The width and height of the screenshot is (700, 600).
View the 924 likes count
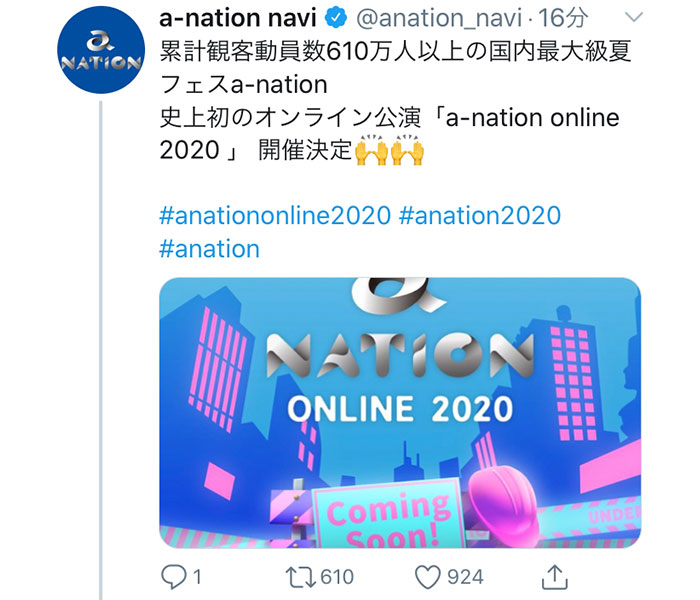click(465, 577)
